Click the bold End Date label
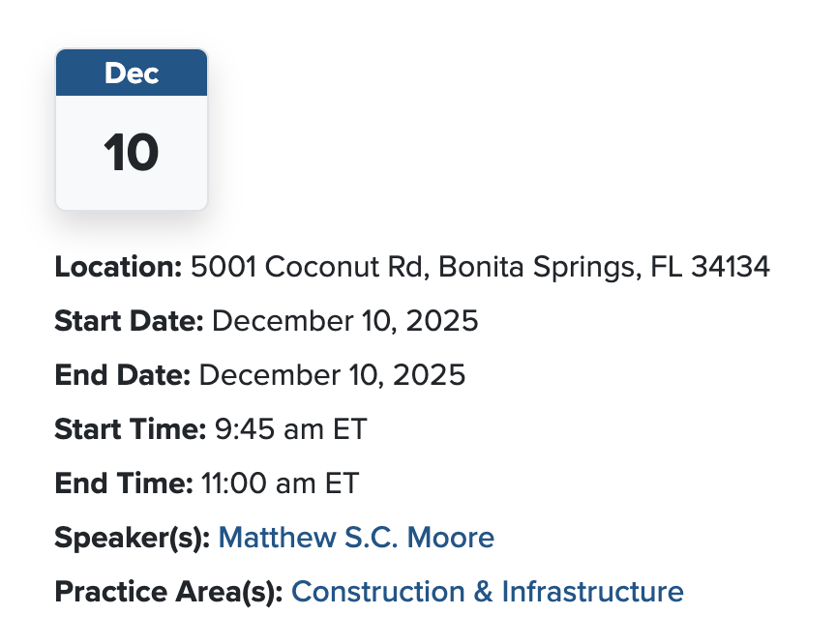 point(123,375)
